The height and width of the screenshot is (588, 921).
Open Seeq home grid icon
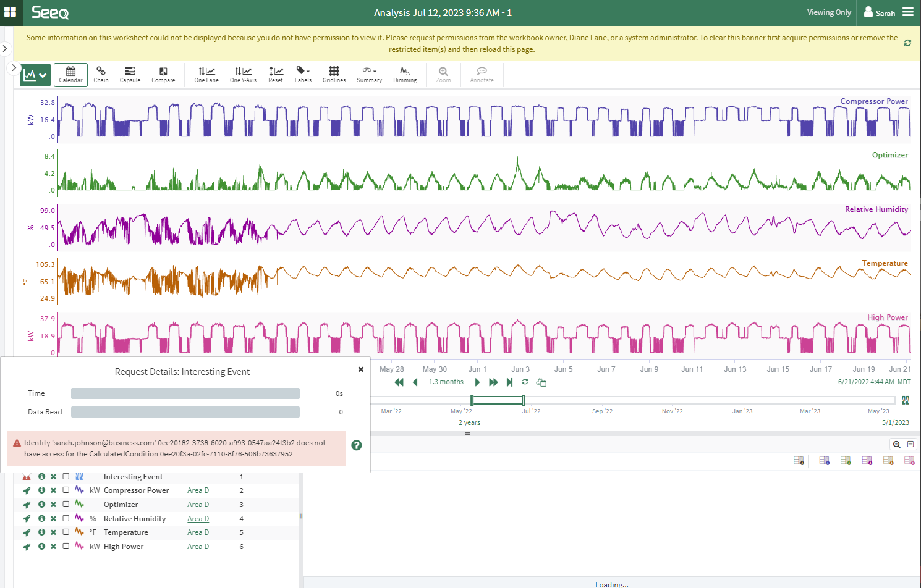(x=11, y=12)
